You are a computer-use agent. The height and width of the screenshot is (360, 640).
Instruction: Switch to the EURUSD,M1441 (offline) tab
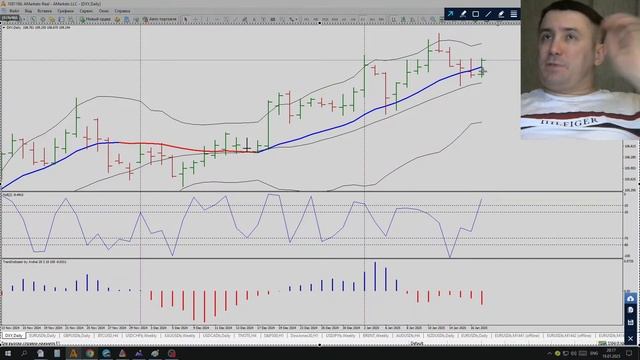click(517, 336)
